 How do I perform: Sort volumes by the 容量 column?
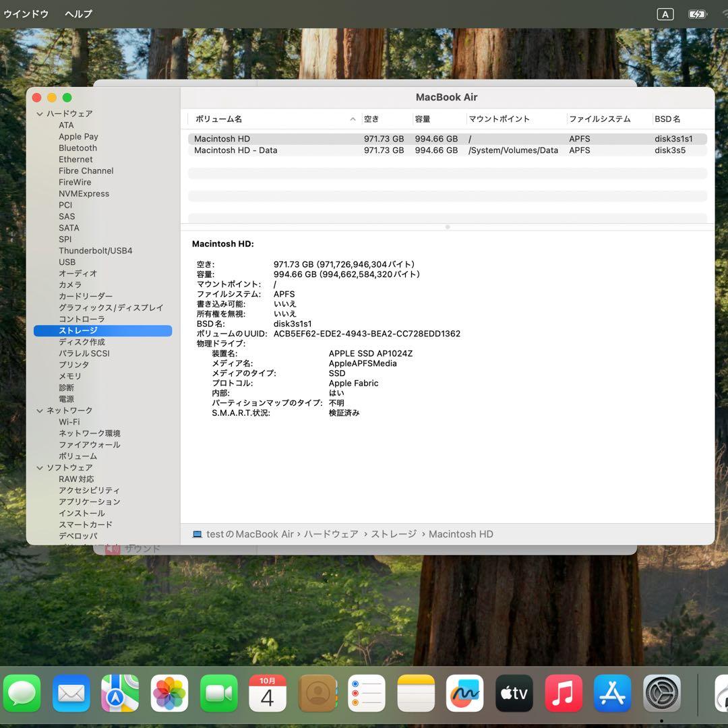pos(423,119)
